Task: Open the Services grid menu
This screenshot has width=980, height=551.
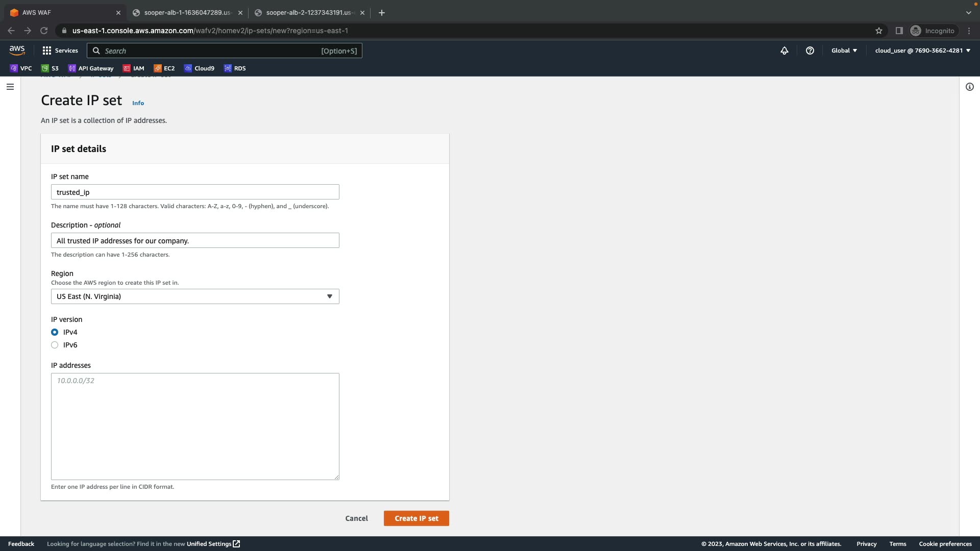Action: pyautogui.click(x=60, y=51)
